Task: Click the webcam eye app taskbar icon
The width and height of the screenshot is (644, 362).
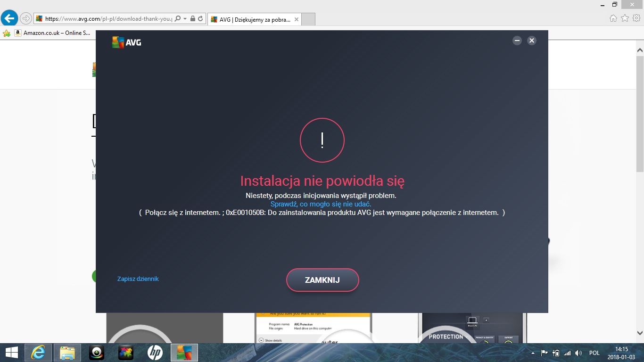Action: tap(97, 353)
